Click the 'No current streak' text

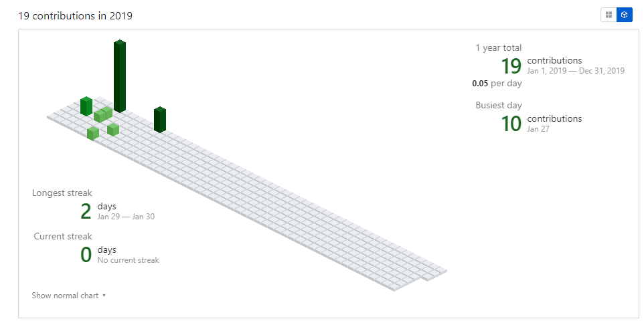(128, 260)
